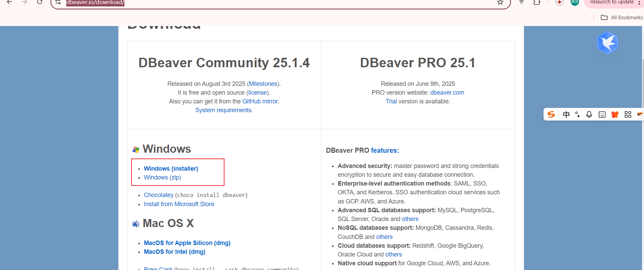Click the Mac OS X section heading
This screenshot has width=644, height=270.
tap(168, 223)
